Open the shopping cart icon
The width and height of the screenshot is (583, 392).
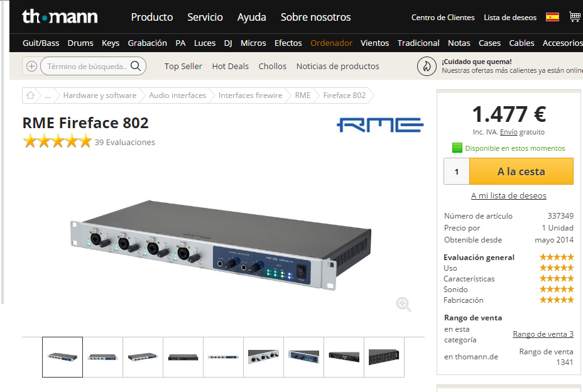[575, 17]
